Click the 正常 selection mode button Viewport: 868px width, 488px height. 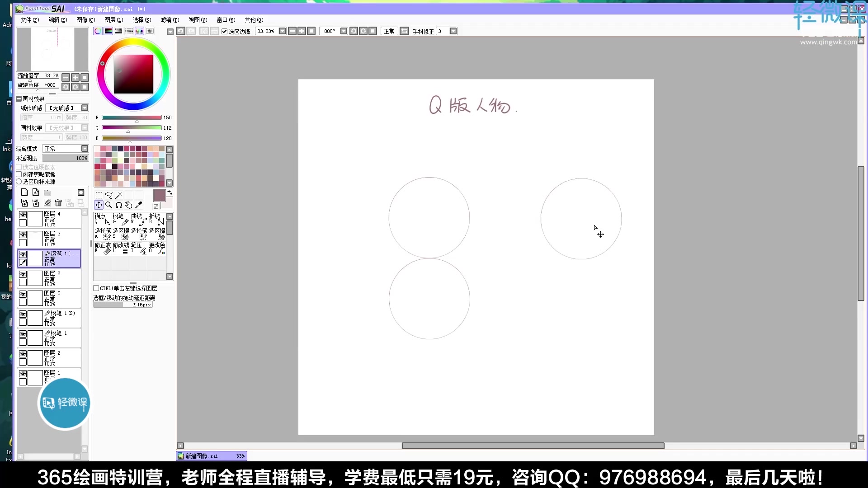[x=389, y=31]
